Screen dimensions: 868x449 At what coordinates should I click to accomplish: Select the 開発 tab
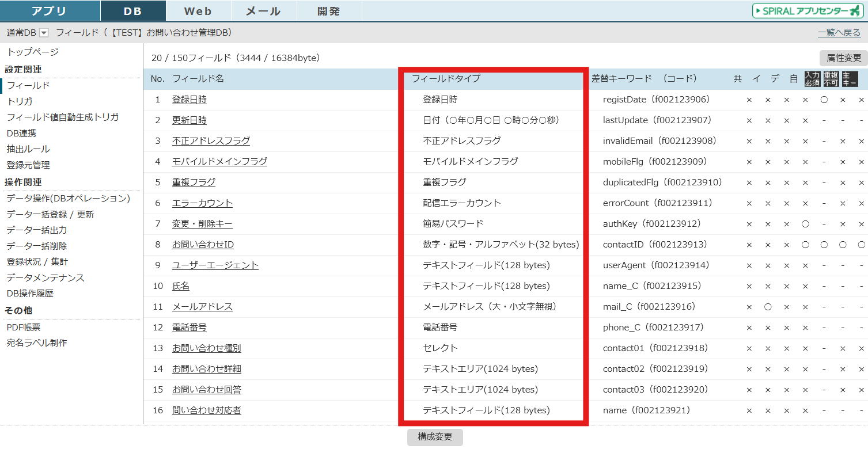[x=329, y=11]
